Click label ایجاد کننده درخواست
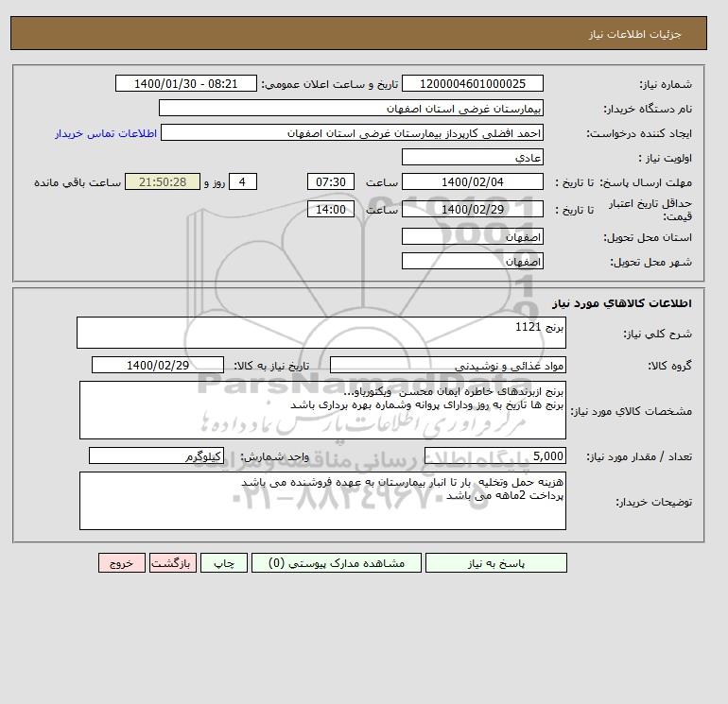 (639, 133)
